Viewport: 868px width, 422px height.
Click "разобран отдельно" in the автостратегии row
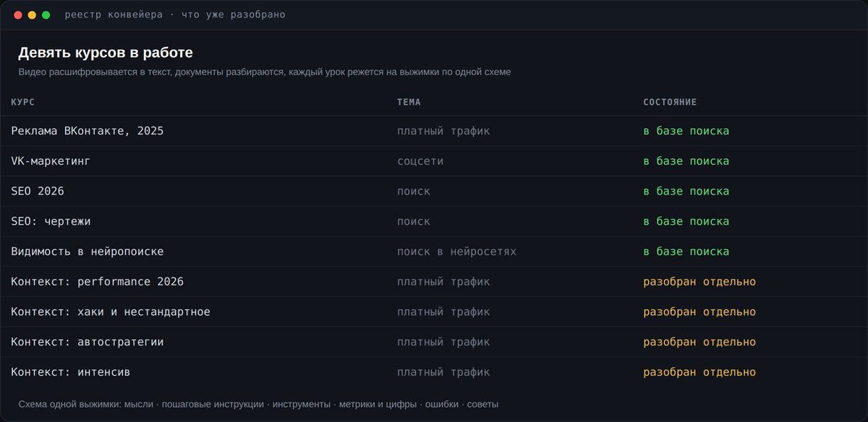pos(699,343)
